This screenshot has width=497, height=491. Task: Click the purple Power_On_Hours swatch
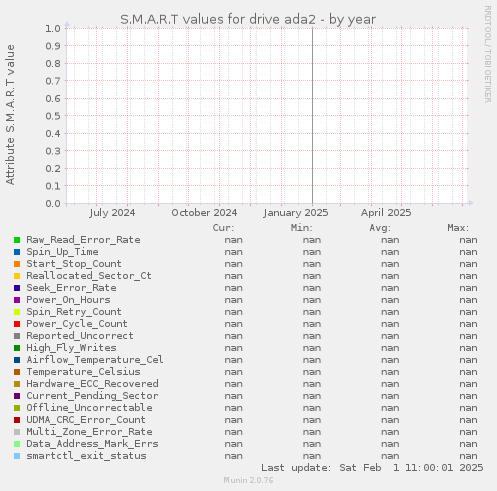pos(17,300)
